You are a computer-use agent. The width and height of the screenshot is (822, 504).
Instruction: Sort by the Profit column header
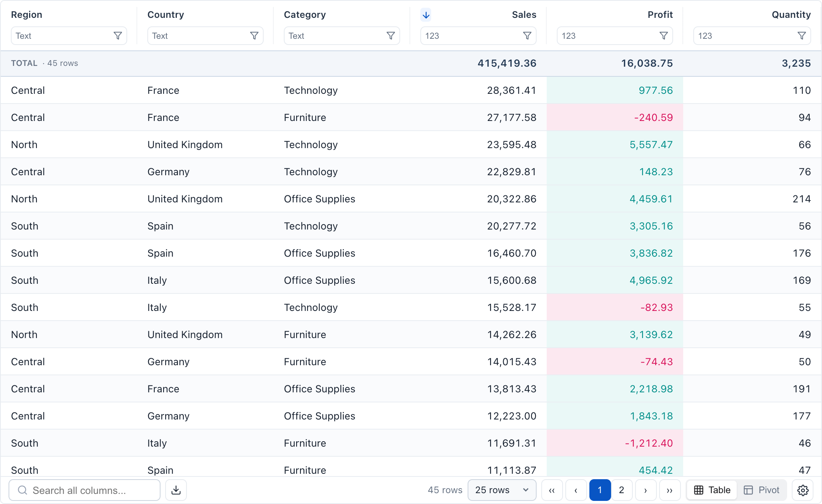660,15
